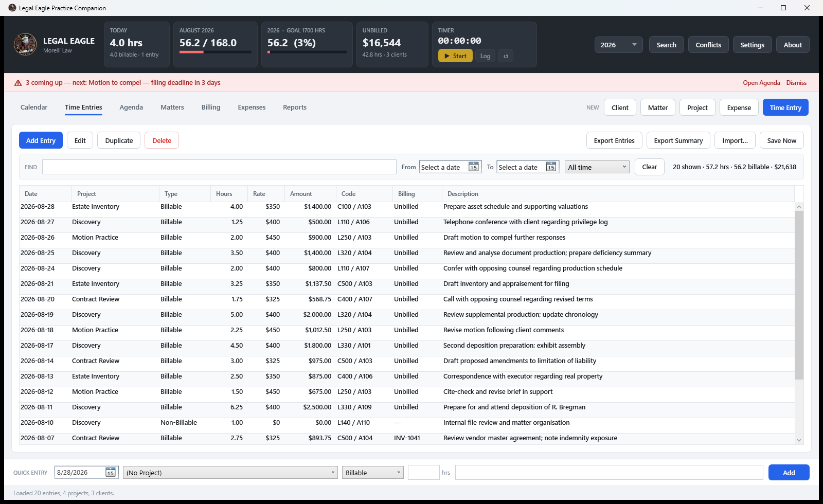Clear the entry filters
The height and width of the screenshot is (504, 823).
[650, 167]
